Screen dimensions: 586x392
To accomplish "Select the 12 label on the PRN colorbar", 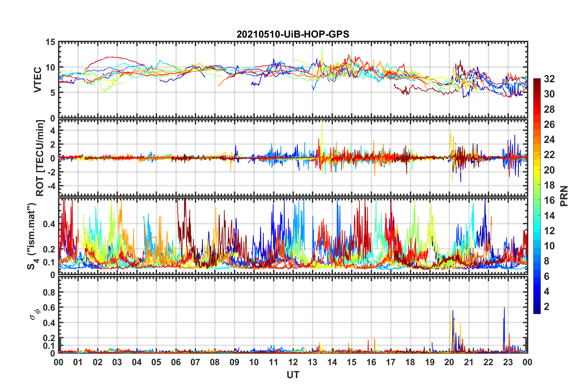I will [x=549, y=231].
